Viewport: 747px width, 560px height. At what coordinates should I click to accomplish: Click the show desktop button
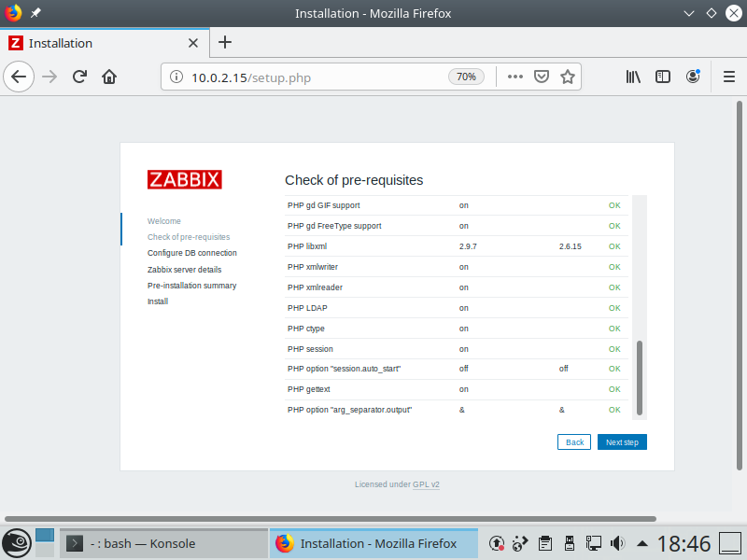[x=729, y=543]
